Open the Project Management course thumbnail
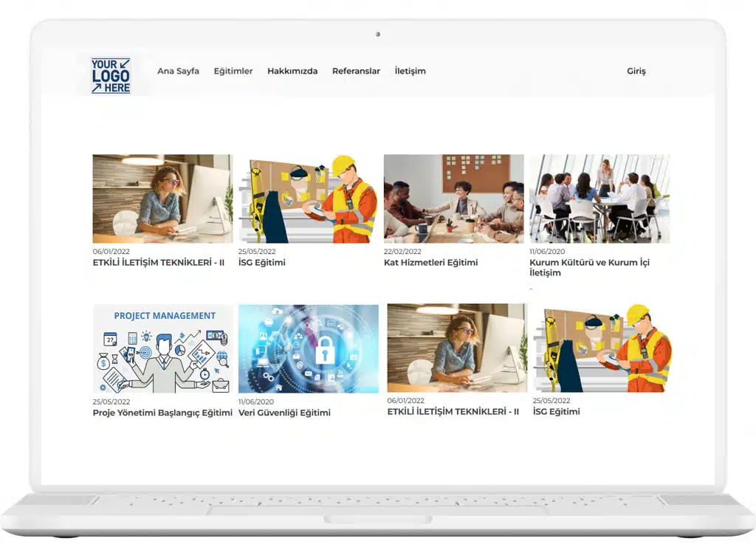 click(163, 349)
